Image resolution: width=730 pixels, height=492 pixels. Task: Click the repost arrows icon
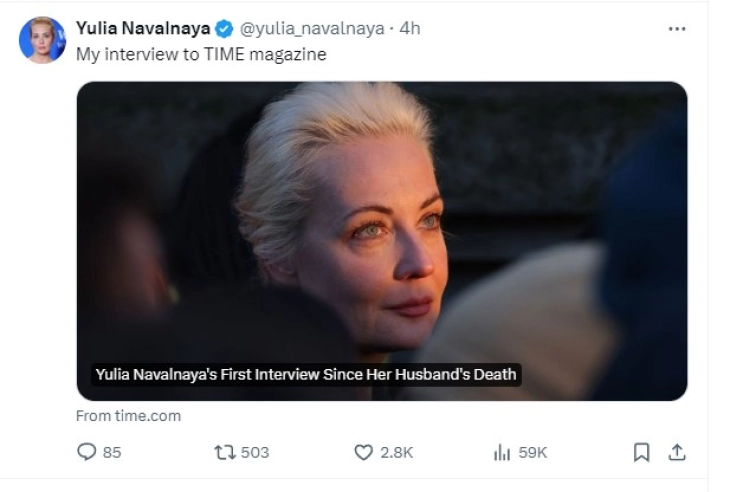point(224,453)
